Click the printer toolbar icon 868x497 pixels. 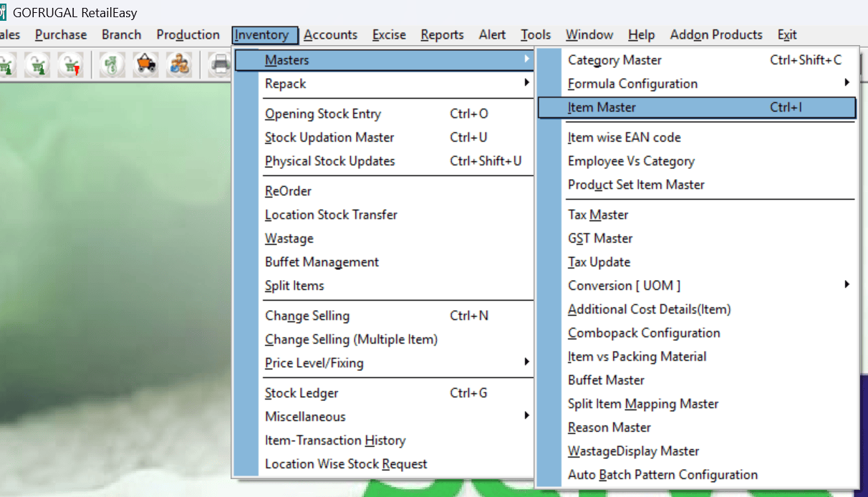[x=221, y=64]
